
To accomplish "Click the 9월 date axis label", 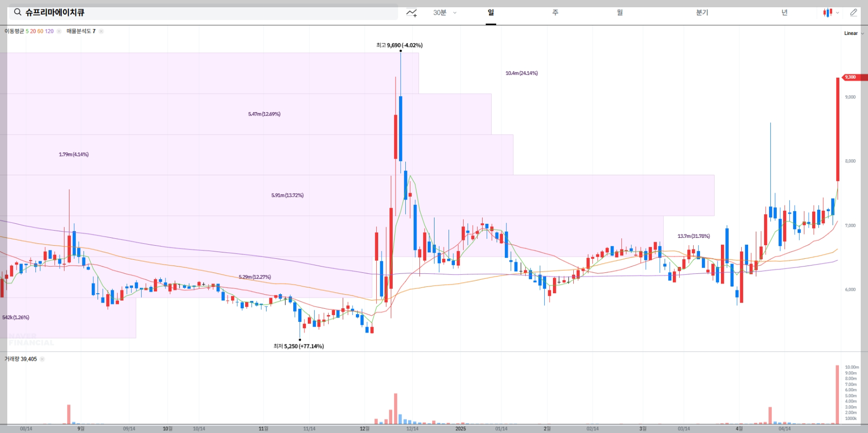I will click(81, 429).
